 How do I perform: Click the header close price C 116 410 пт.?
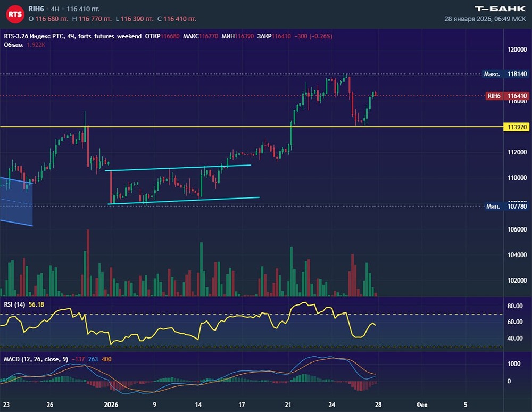pos(177,19)
